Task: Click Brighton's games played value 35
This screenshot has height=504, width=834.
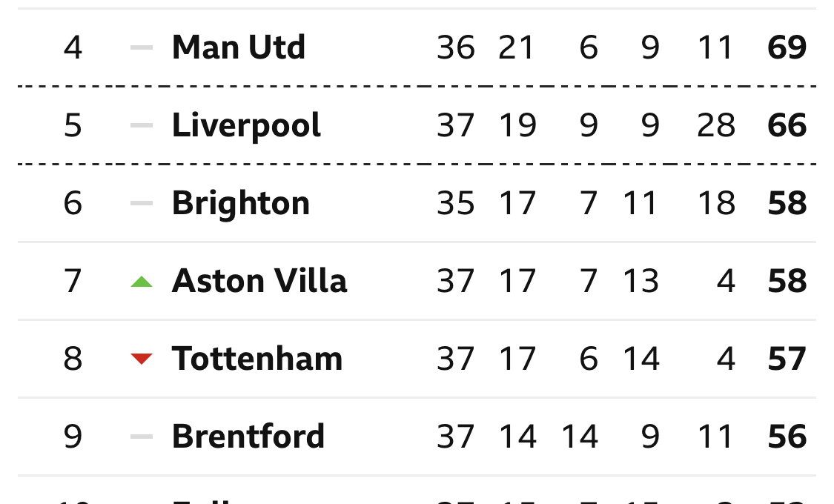Action: coord(456,203)
